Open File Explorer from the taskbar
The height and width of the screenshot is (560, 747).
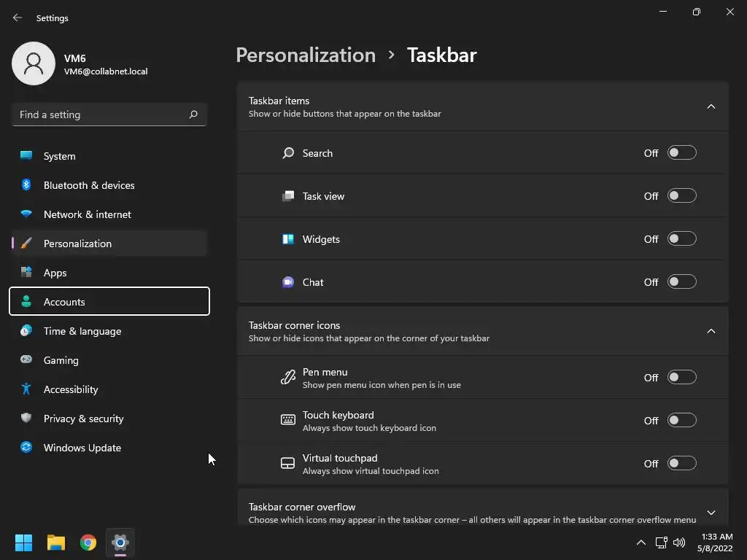[x=56, y=542]
